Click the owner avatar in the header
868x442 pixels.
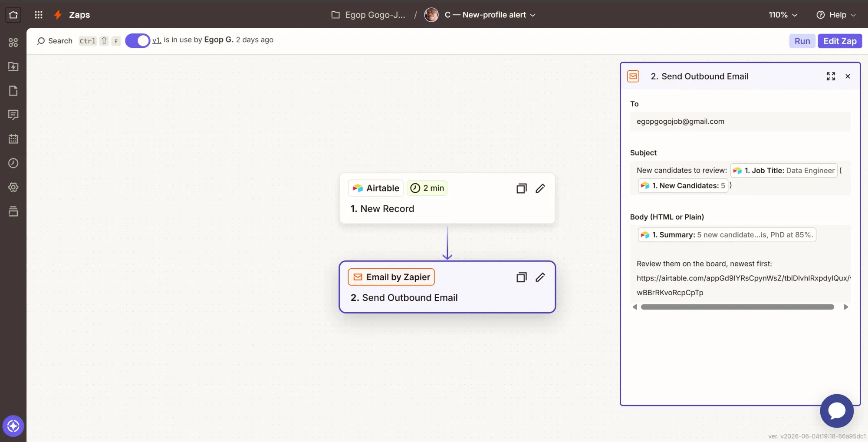coord(431,15)
